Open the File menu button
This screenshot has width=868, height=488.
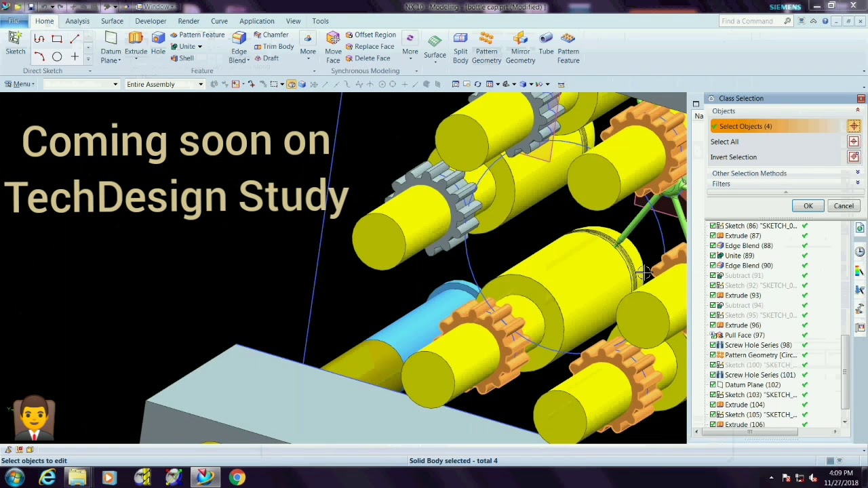click(x=14, y=21)
